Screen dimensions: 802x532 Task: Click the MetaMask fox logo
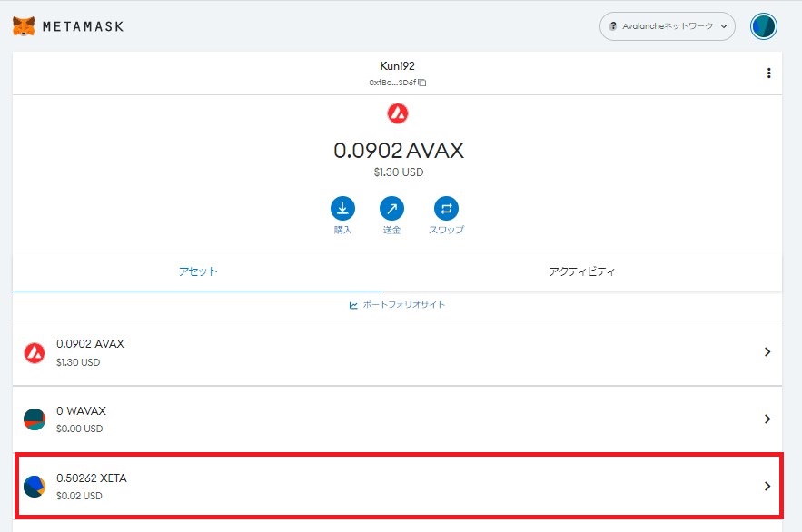[x=24, y=26]
